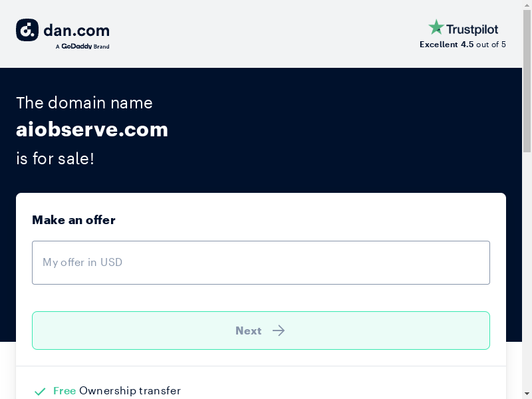Click the dan.com square logo icon

(27, 30)
